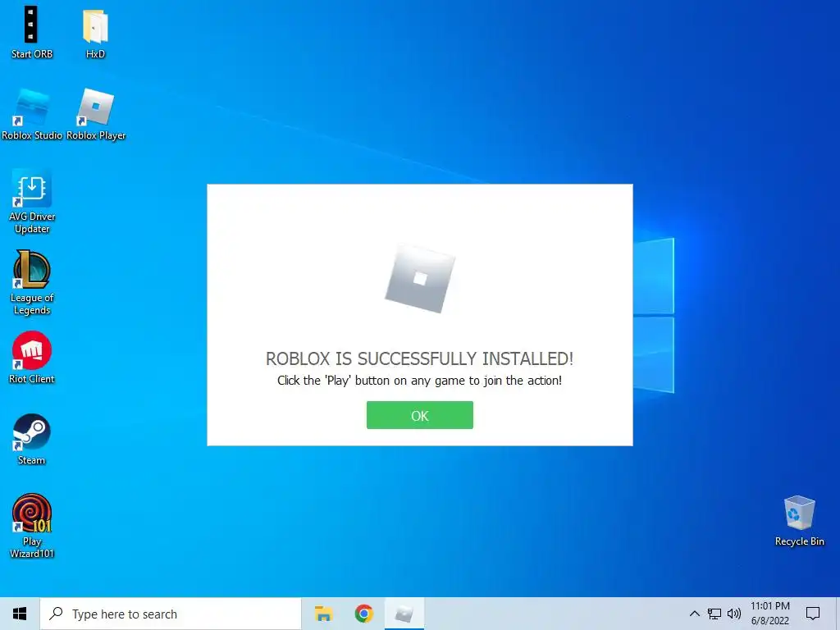The width and height of the screenshot is (840, 630).
Task: Select the Riot Client desktop icon
Action: 32,358
